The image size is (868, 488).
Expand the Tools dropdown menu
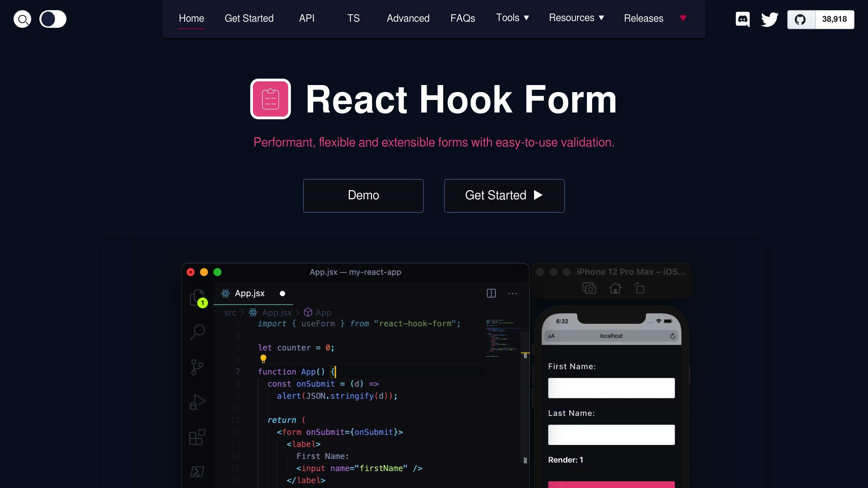[512, 18]
